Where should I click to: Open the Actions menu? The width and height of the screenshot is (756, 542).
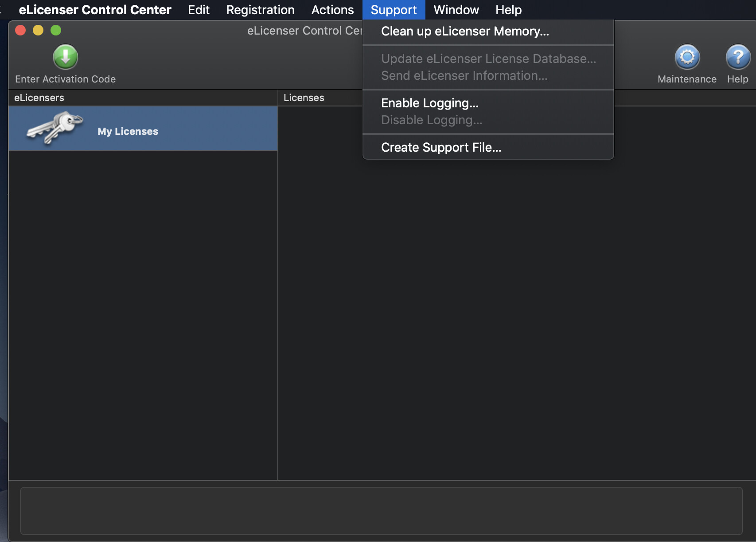click(332, 9)
